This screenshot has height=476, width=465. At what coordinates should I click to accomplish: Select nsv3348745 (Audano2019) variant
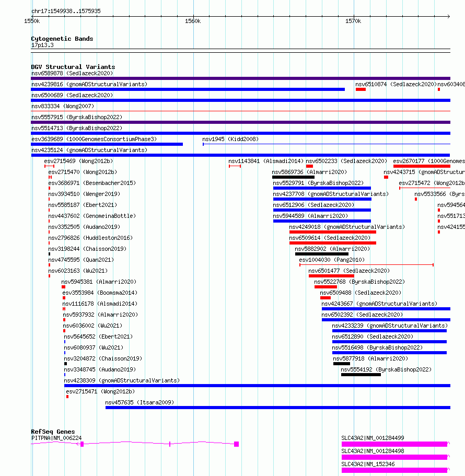pyautogui.click(x=100, y=369)
